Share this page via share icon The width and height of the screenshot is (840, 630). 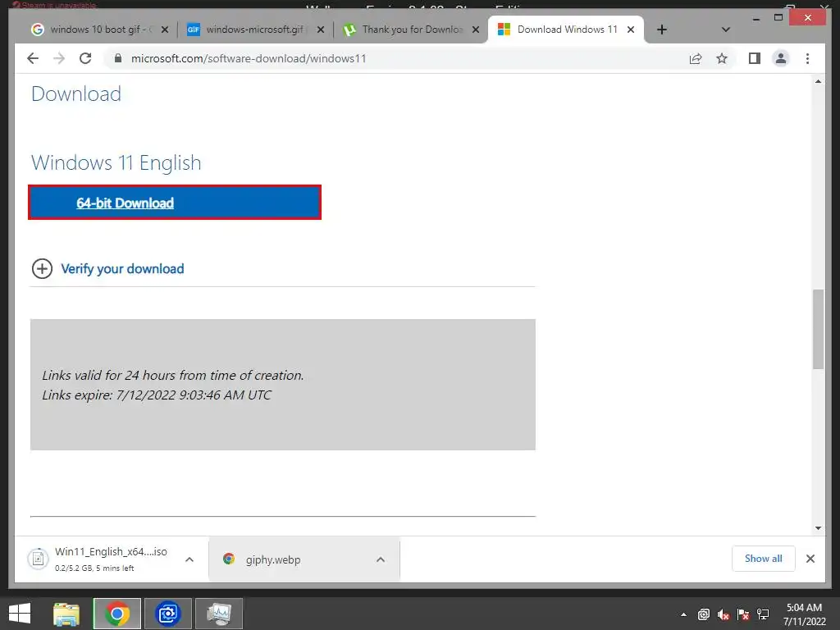(696, 58)
